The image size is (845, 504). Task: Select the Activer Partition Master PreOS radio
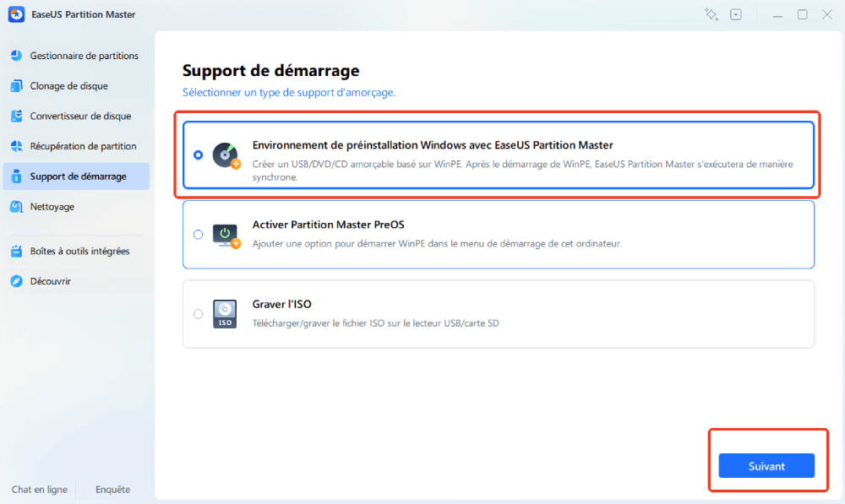pos(199,234)
